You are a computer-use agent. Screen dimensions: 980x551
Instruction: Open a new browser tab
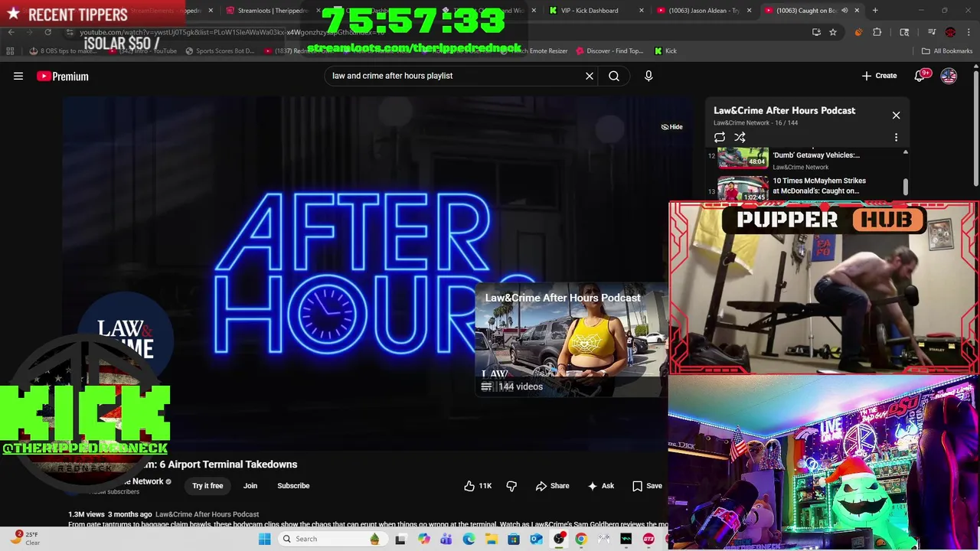point(875,11)
